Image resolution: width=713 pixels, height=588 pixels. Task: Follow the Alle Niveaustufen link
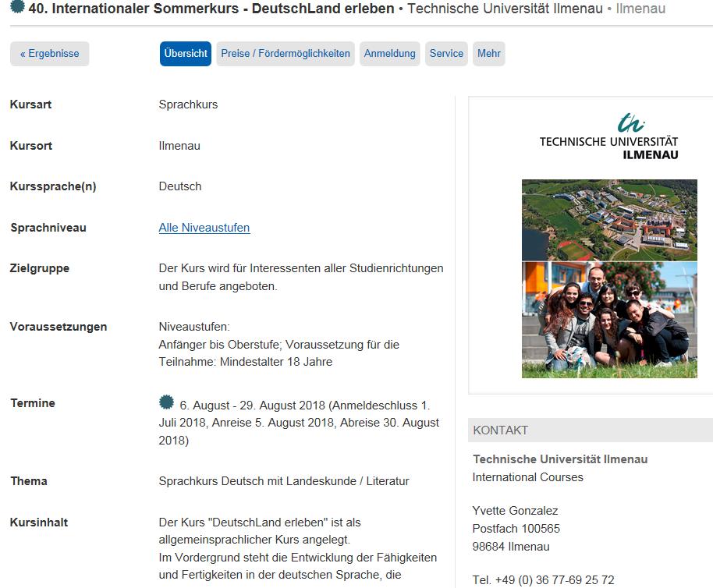click(204, 228)
